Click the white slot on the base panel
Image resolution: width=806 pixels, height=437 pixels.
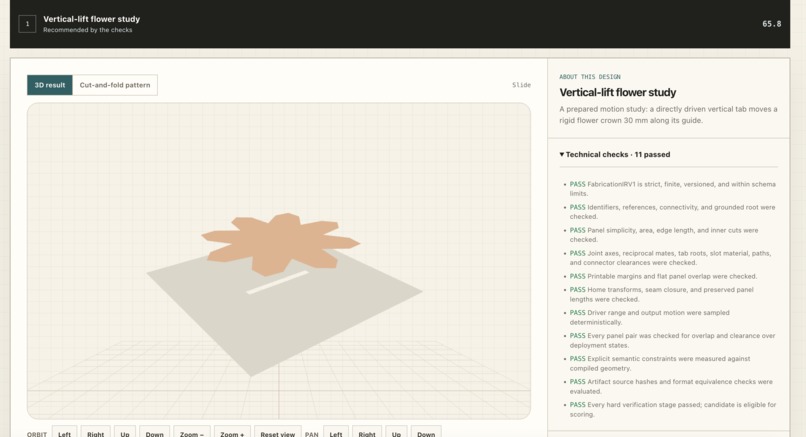[x=278, y=283]
